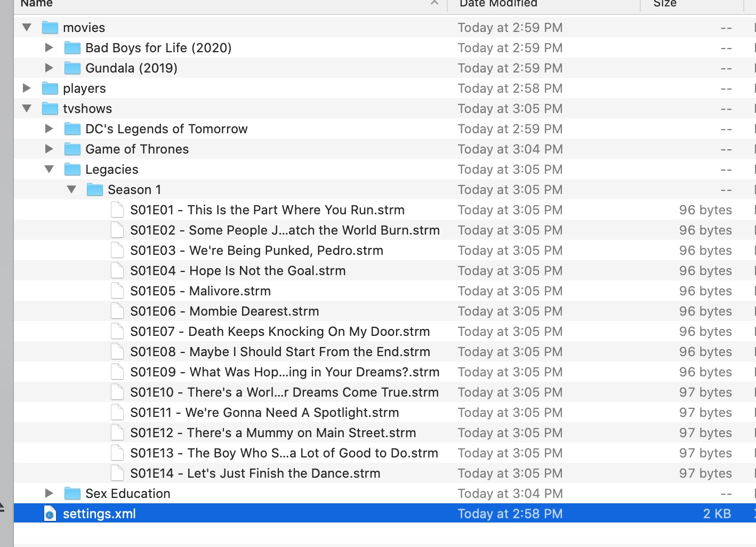This screenshot has width=756, height=547.
Task: Select 'S01E12 - There's a Mummy on Main Street.strm'
Action: [273, 432]
